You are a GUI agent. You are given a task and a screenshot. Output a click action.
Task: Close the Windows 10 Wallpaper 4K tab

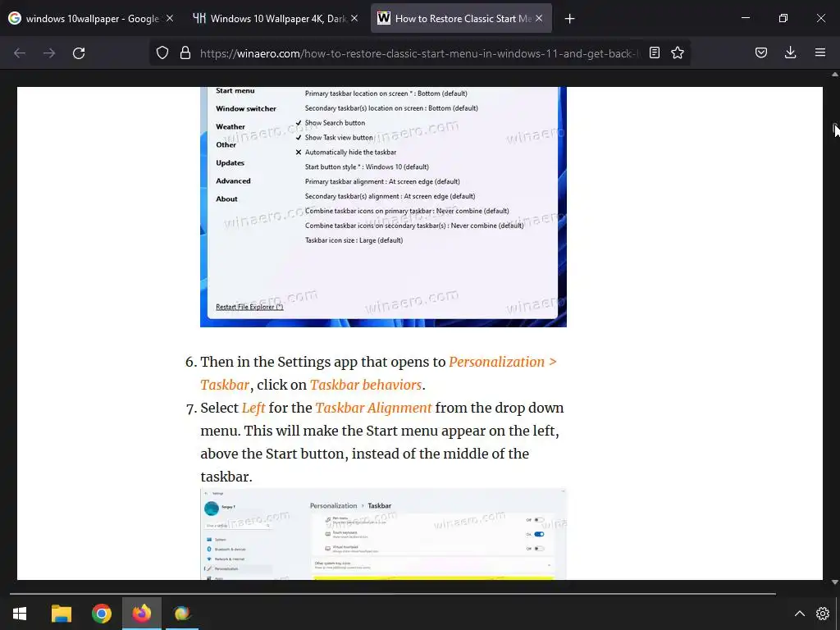tap(354, 18)
